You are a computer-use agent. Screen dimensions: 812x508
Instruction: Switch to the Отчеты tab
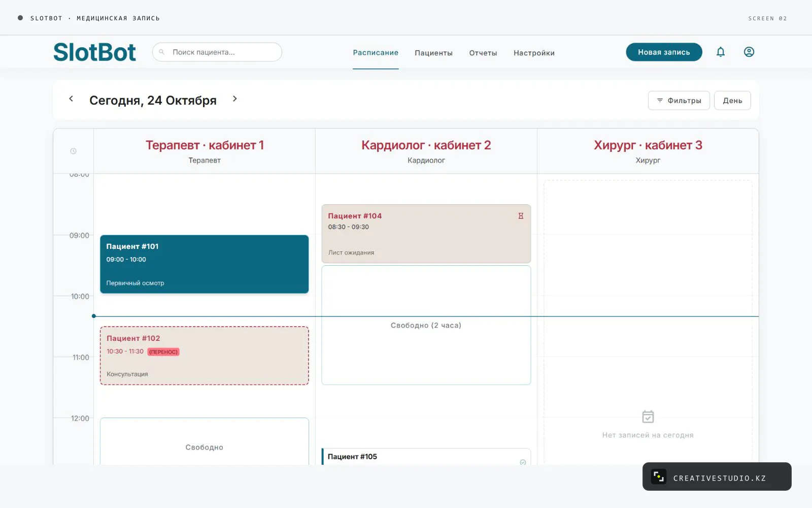[483, 53]
